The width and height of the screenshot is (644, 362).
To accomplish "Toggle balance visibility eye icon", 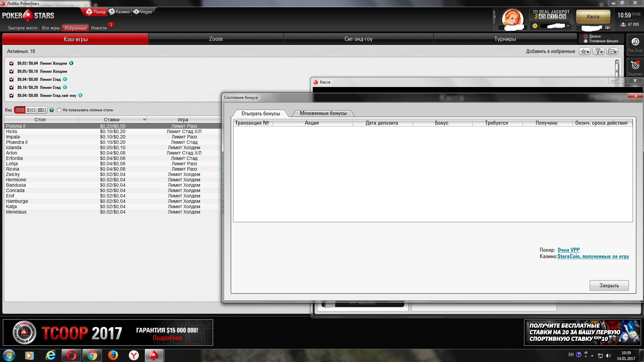I will tap(607, 28).
